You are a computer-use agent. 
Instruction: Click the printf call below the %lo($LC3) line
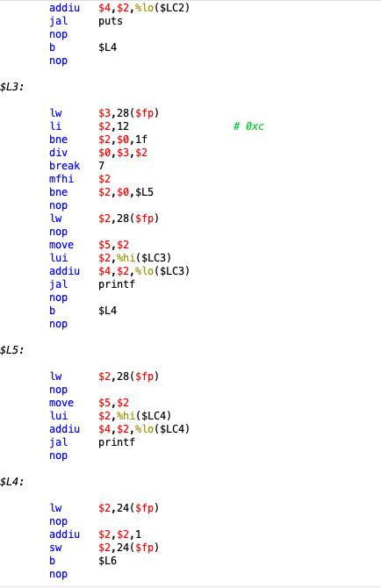pos(117,284)
